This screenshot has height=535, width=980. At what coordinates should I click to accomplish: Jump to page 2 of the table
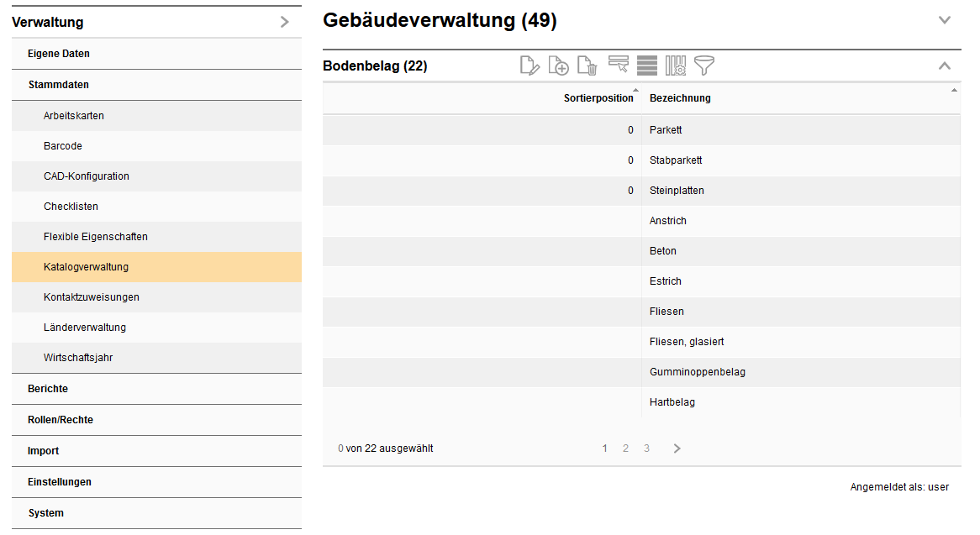[625, 448]
